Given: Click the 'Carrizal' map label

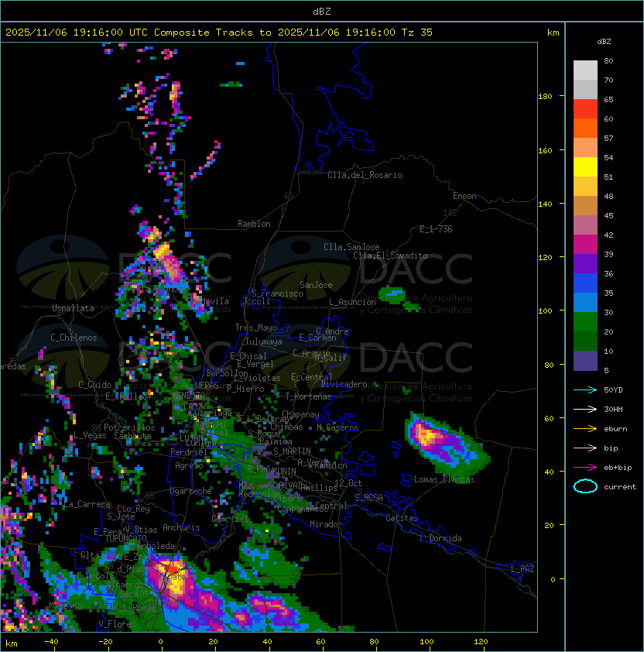Looking at the screenshot, I should click(230, 519).
